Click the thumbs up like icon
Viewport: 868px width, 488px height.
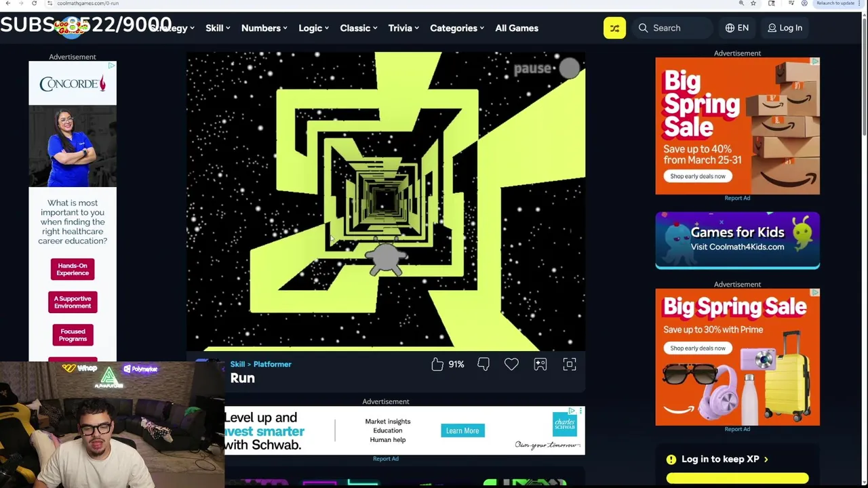[x=437, y=365]
